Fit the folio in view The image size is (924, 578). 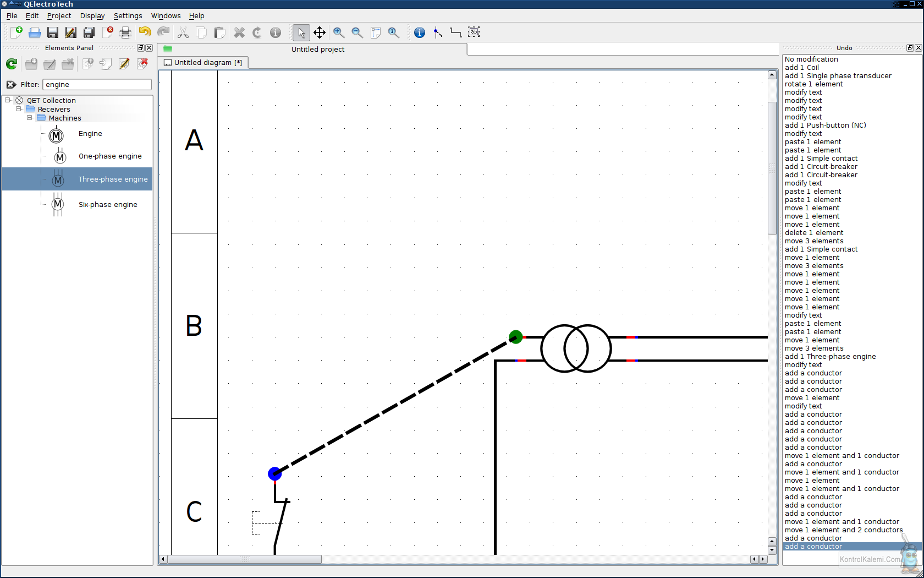click(376, 32)
